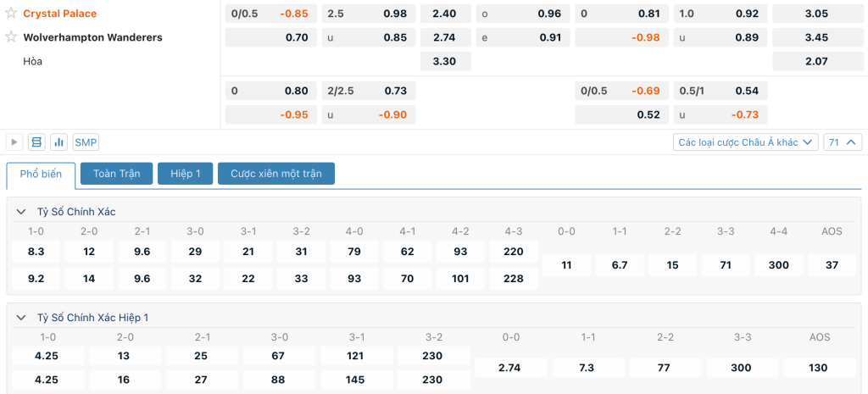This screenshot has height=394, width=868.
Task: Show match statistics bar chart icon
Action: tap(58, 142)
